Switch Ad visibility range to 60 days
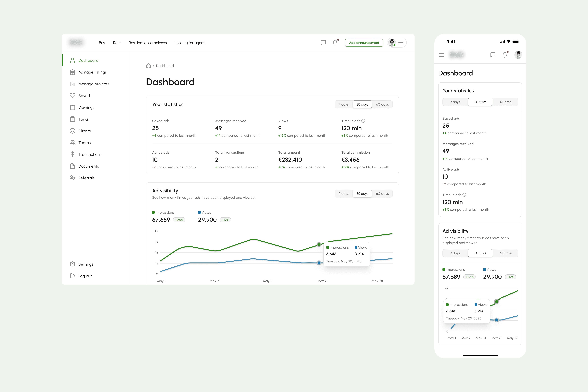This screenshot has height=392, width=588. [382, 194]
